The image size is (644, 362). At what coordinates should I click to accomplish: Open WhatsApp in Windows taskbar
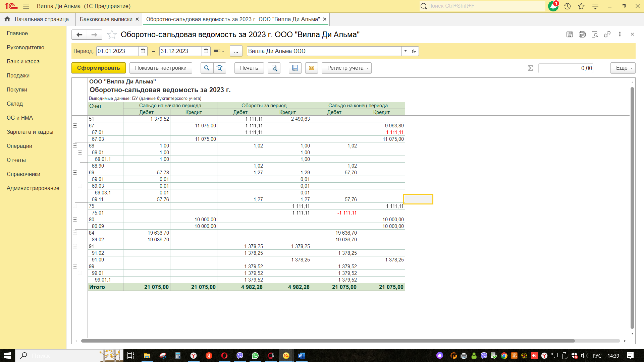tap(255, 356)
